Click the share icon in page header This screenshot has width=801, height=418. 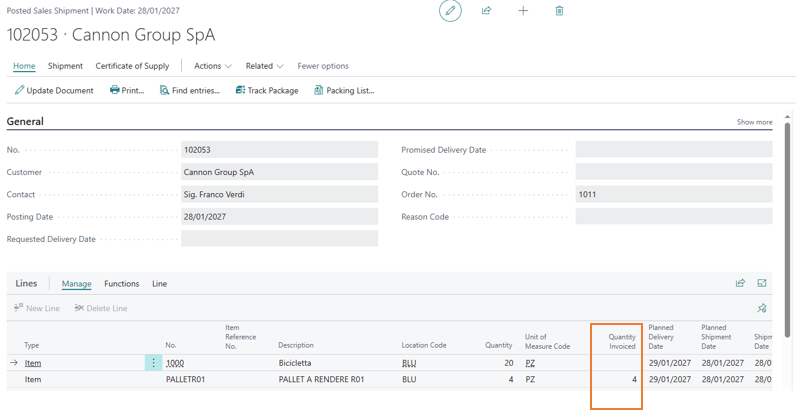(486, 11)
